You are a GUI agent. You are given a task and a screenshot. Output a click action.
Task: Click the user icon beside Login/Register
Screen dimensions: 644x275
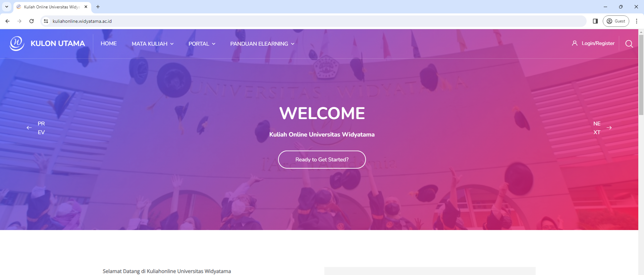point(575,43)
